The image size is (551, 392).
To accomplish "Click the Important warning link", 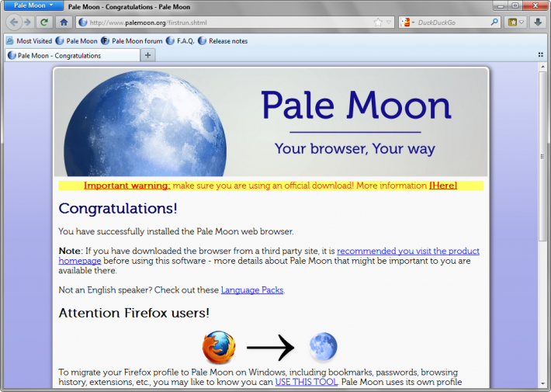I will (x=126, y=186).
